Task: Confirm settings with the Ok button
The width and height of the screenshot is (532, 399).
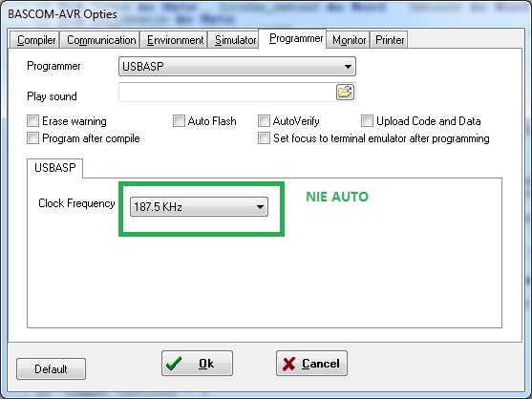Action: pyautogui.click(x=197, y=364)
